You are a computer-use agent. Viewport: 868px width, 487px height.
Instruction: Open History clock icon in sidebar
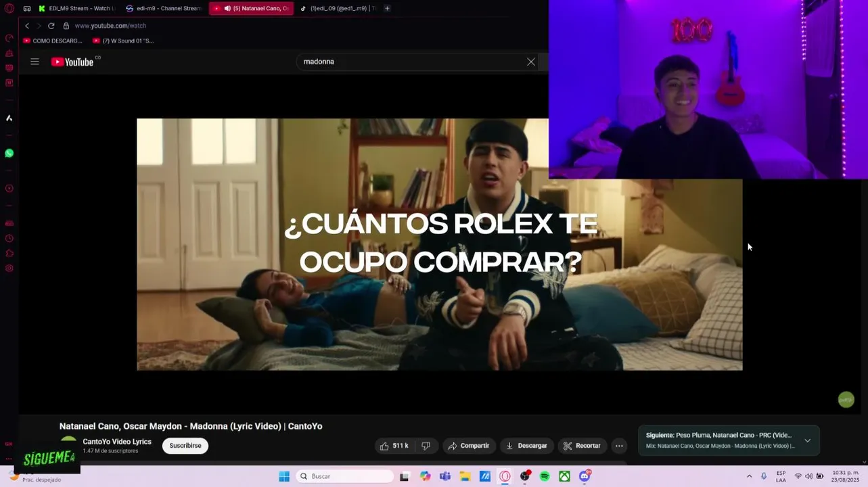tap(9, 238)
